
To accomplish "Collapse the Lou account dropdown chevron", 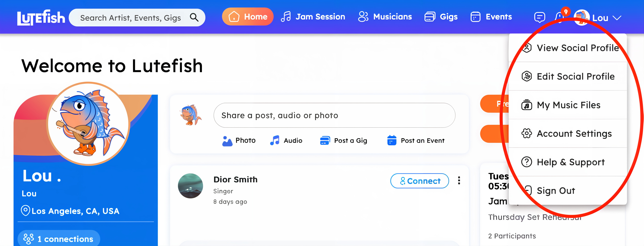I will [x=617, y=18].
